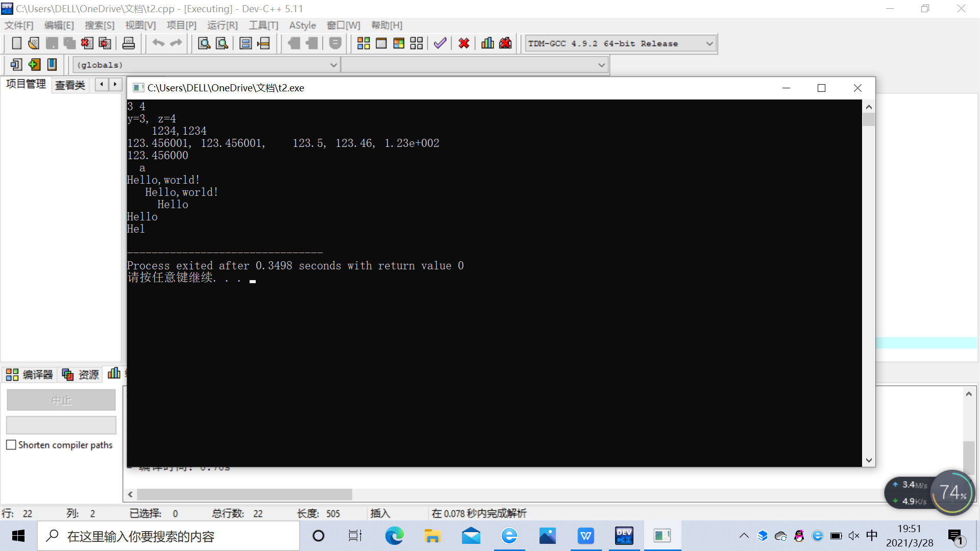Click the Delete profiling information icon

click(x=505, y=43)
